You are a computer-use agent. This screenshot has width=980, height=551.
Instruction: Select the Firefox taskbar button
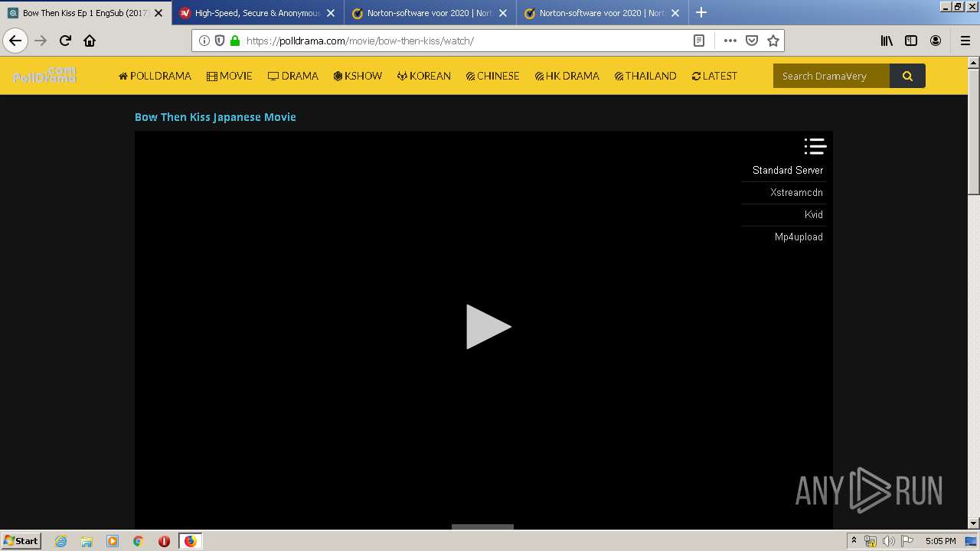pos(190,541)
